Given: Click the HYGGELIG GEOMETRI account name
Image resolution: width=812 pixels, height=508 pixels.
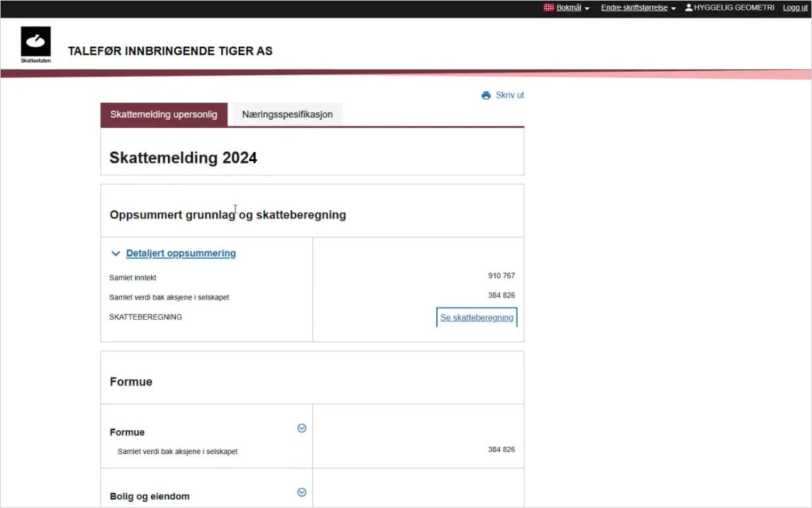Looking at the screenshot, I should (734, 7).
